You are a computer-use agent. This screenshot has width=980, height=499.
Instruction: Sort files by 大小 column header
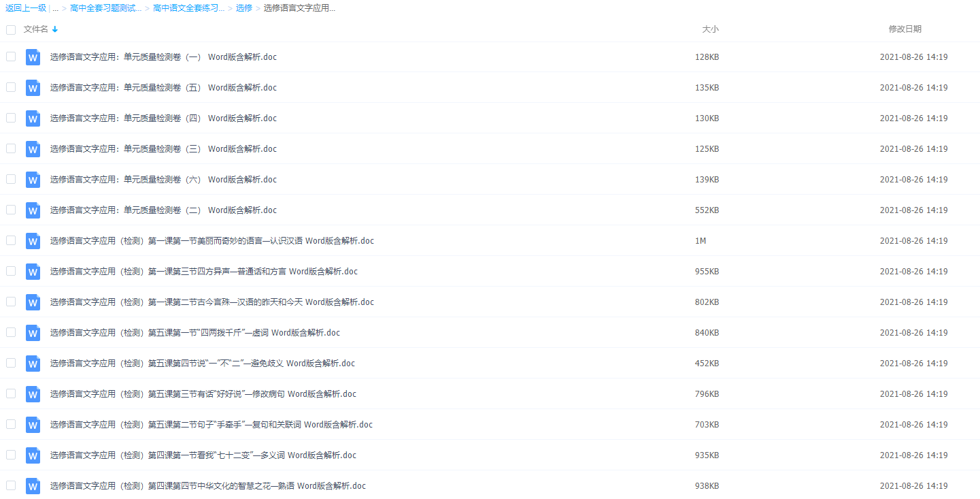[x=710, y=29]
